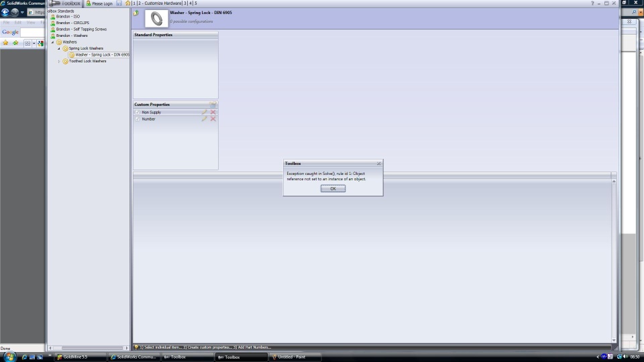The width and height of the screenshot is (644, 362).
Task: Click the Toothed Lock Washers folder icon
Action: coord(65,61)
